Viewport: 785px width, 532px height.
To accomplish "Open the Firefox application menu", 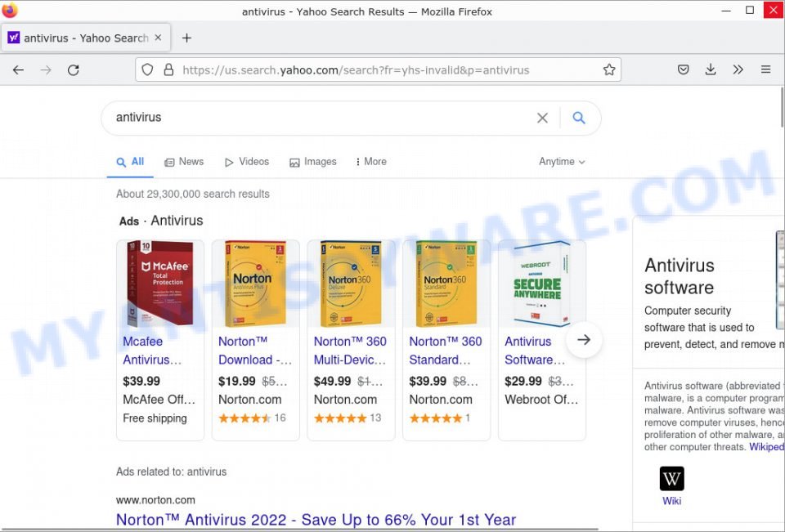I will click(x=765, y=69).
